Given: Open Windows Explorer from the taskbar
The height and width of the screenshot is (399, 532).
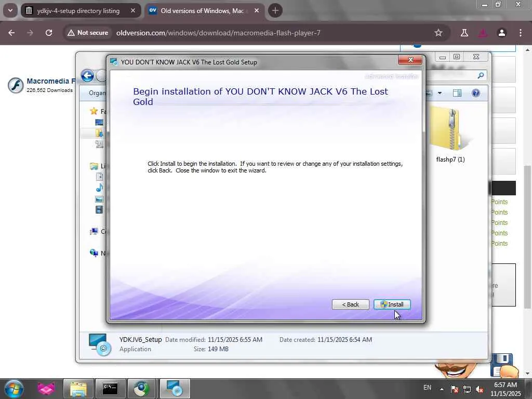Looking at the screenshot, I should (x=78, y=389).
